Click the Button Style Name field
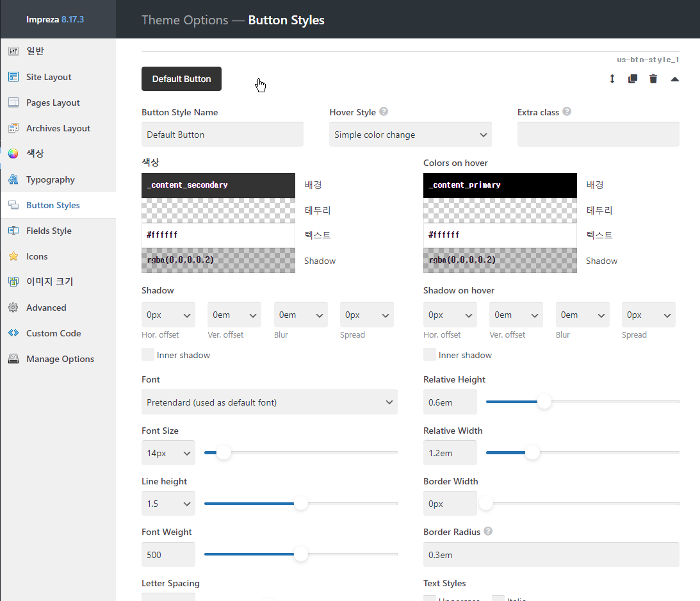Screen dimensions: 700x601 [x=222, y=135]
